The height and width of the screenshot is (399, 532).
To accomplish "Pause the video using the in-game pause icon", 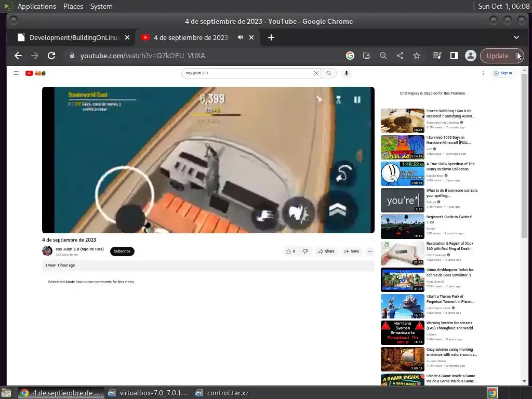I will point(357,99).
